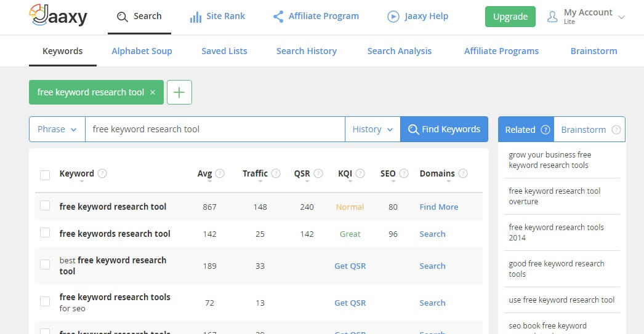Viewport: 644px width, 334px height.
Task: Open help icon next to Avg column
Action: point(220,173)
